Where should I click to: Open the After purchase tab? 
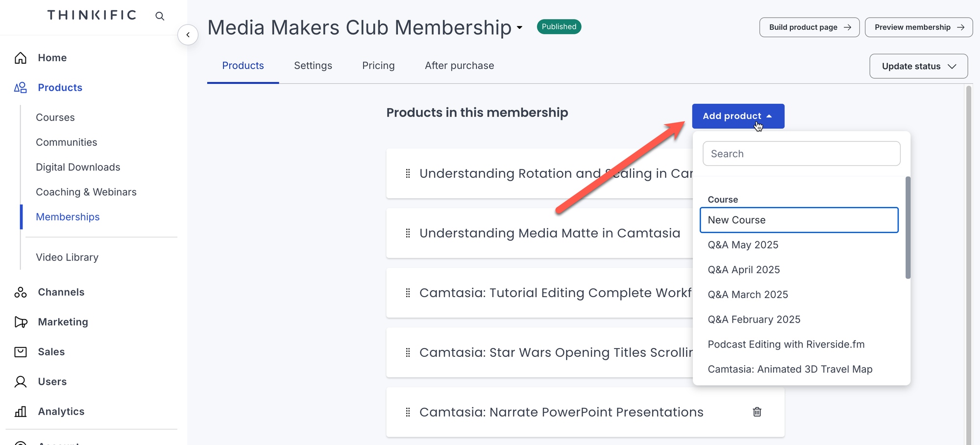pos(459,66)
